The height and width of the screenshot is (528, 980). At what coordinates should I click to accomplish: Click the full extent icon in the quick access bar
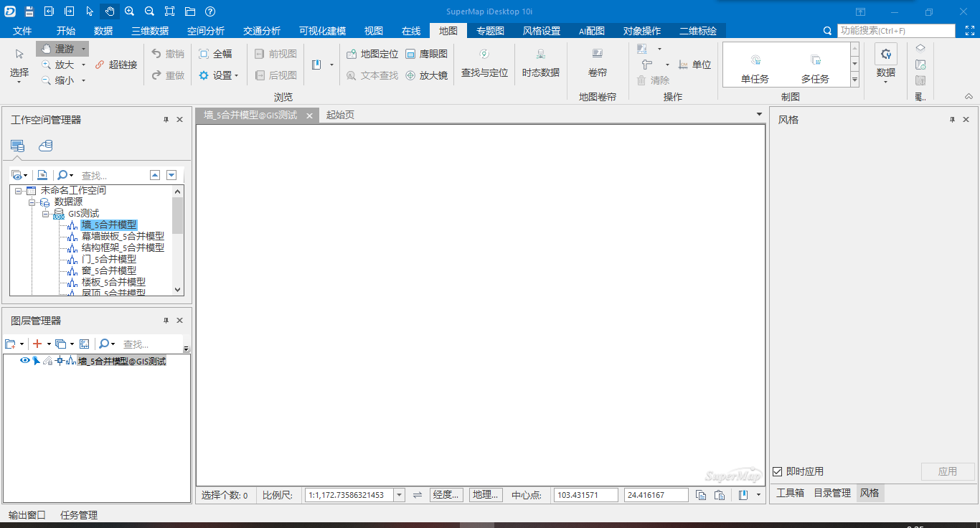pyautogui.click(x=169, y=11)
